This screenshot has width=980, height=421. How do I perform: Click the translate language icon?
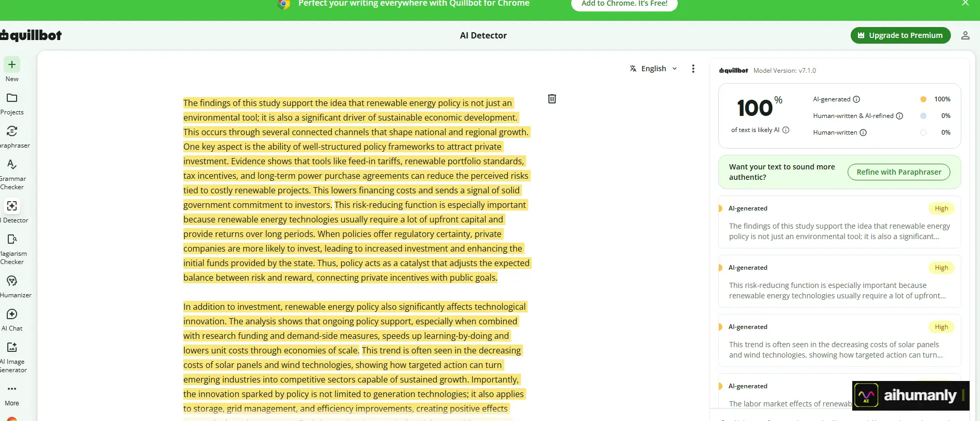[633, 69]
